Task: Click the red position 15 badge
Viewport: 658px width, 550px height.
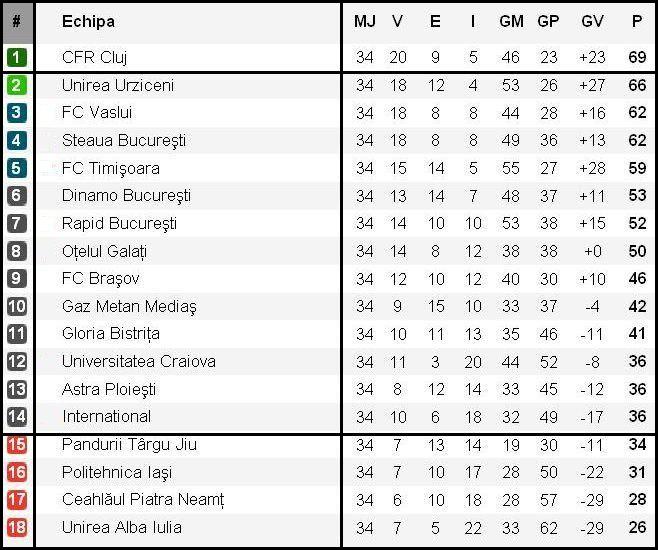Action: (x=16, y=445)
